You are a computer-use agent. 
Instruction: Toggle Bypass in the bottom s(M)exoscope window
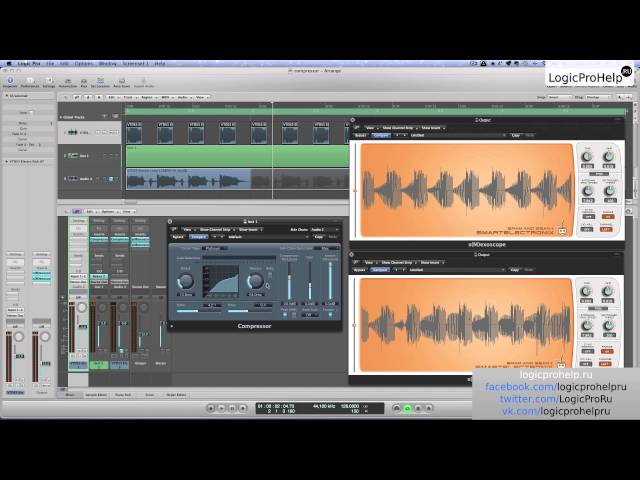[359, 270]
